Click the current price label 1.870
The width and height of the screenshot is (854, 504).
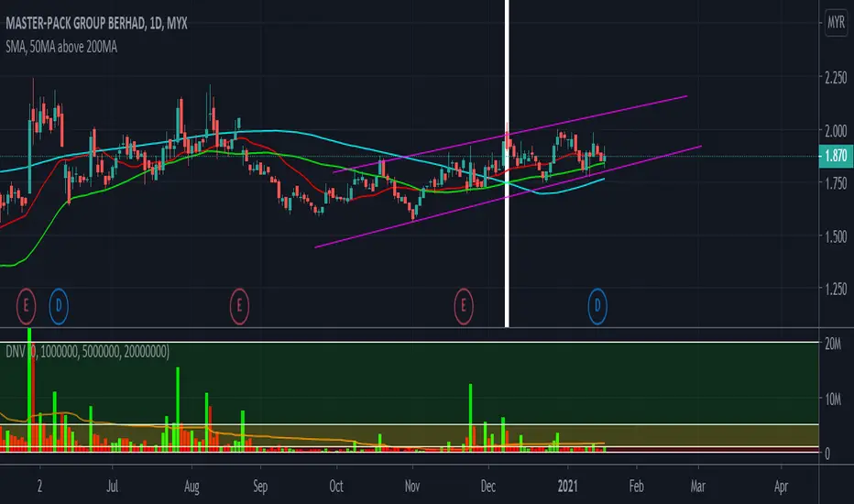pos(836,157)
